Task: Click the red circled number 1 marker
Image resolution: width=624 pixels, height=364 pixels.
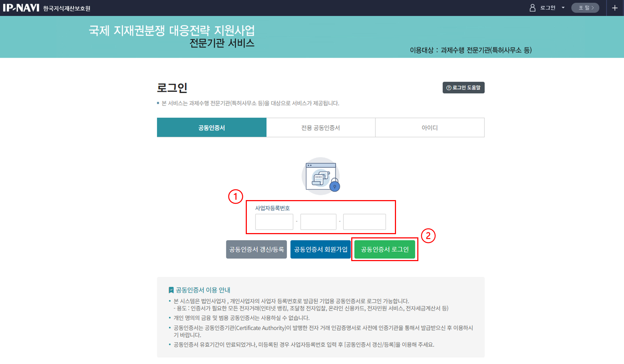Action: coord(235,197)
